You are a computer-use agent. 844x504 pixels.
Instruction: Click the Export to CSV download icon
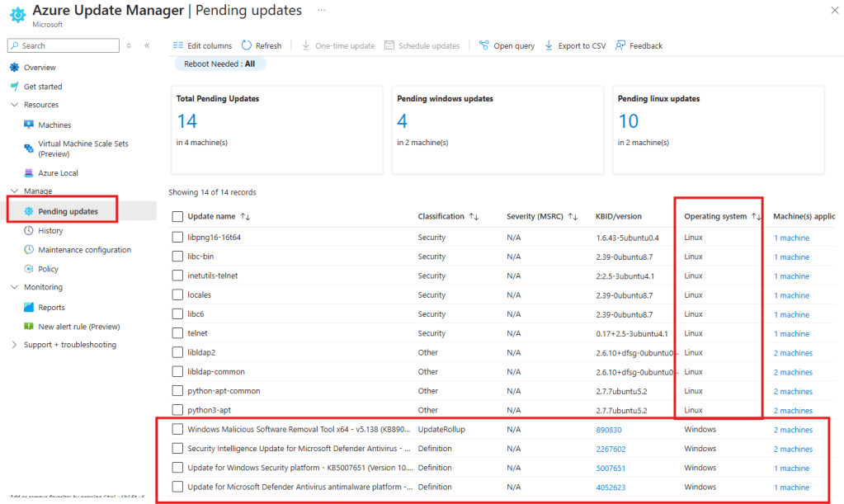pyautogui.click(x=549, y=46)
